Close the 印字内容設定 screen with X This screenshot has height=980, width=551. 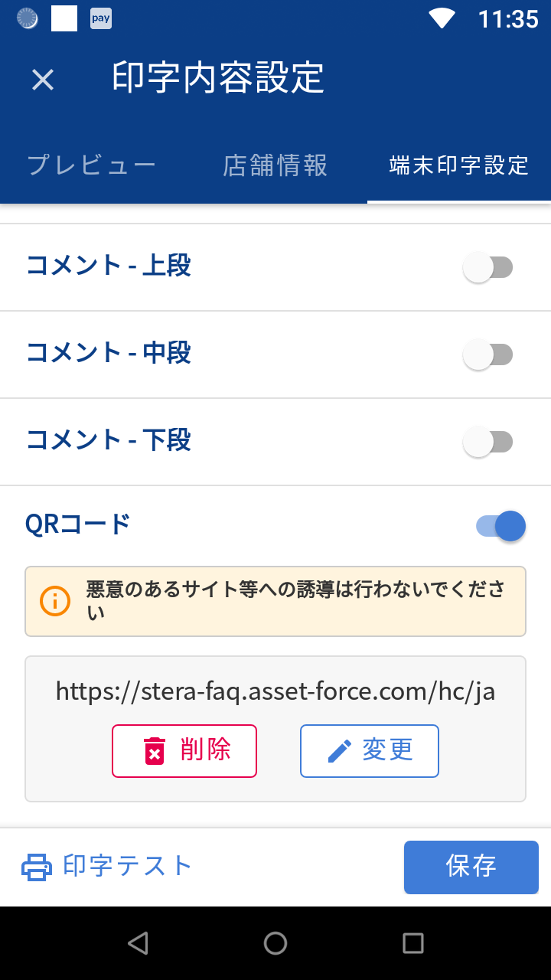coord(43,79)
